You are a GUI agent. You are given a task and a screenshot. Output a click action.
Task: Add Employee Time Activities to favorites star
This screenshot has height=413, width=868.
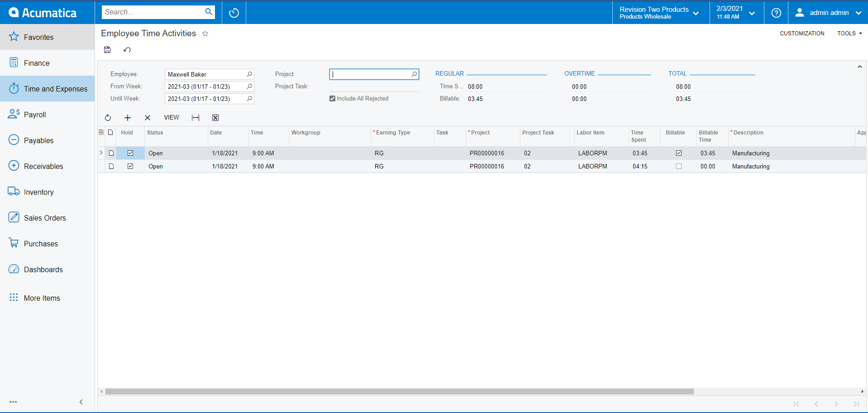(205, 34)
